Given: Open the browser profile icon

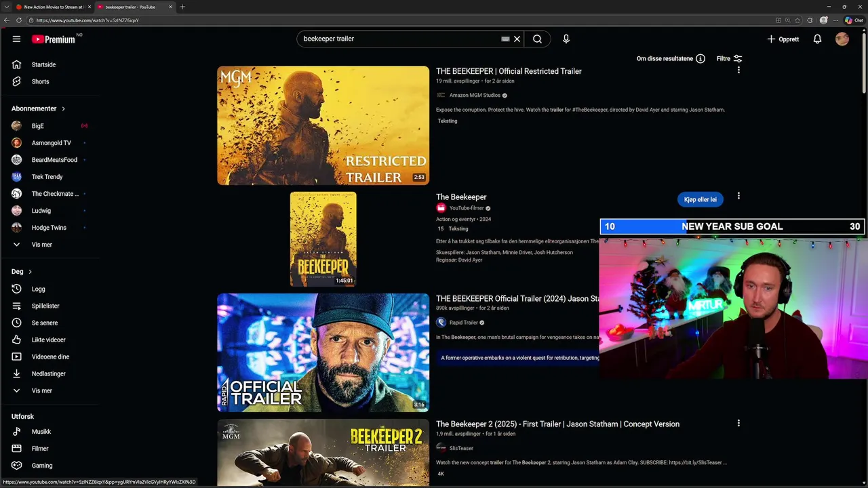Looking at the screenshot, I should 824,20.
